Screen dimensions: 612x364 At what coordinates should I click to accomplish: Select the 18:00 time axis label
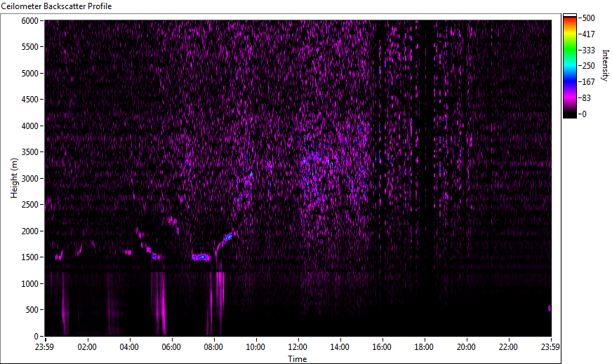tap(424, 347)
